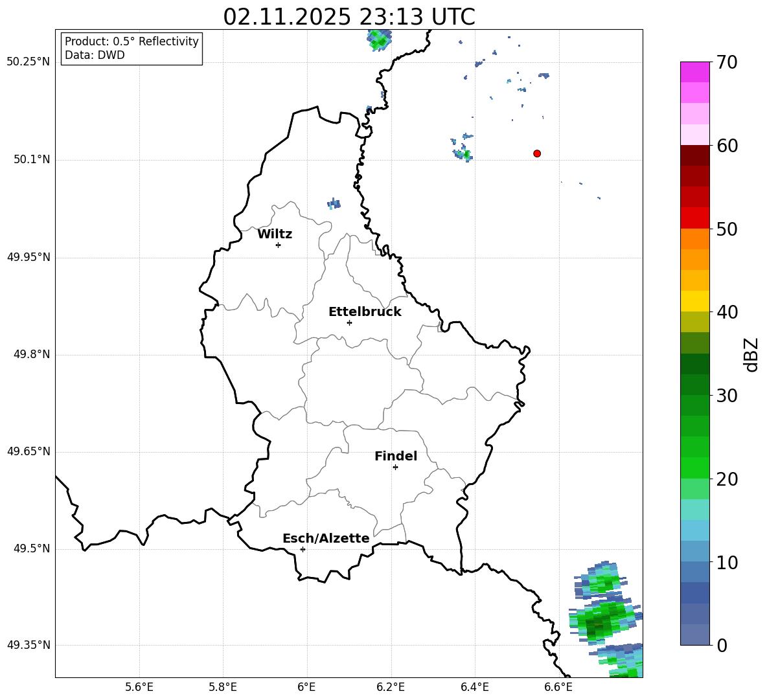Click the 20 value on the colorbar
This screenshot has width=767, height=700.
pos(726,479)
